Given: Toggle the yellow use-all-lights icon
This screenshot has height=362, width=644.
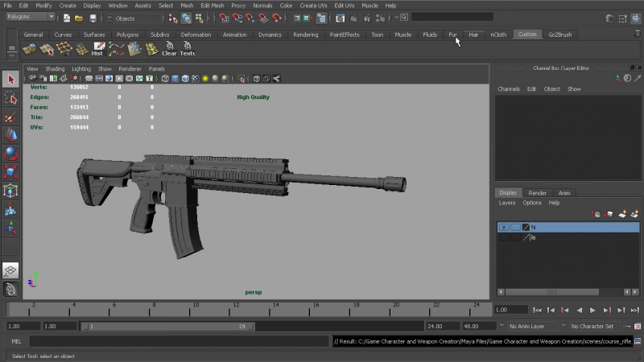Looking at the screenshot, I should (205, 78).
